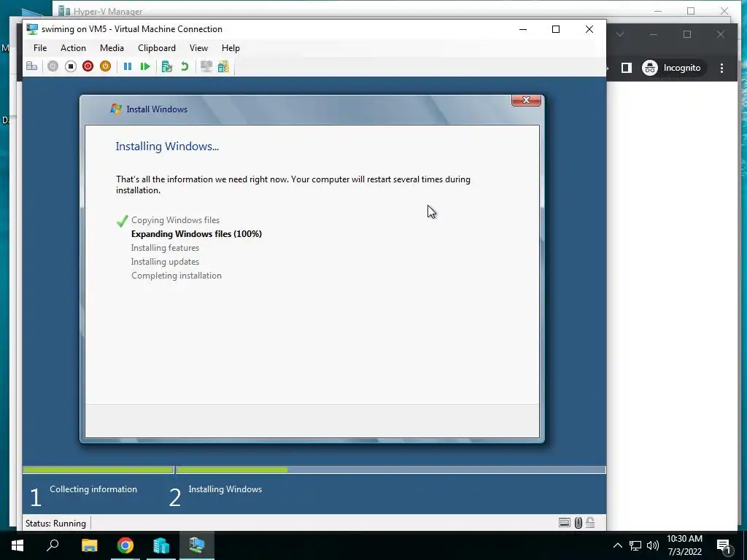Open the File menu

coord(40,48)
